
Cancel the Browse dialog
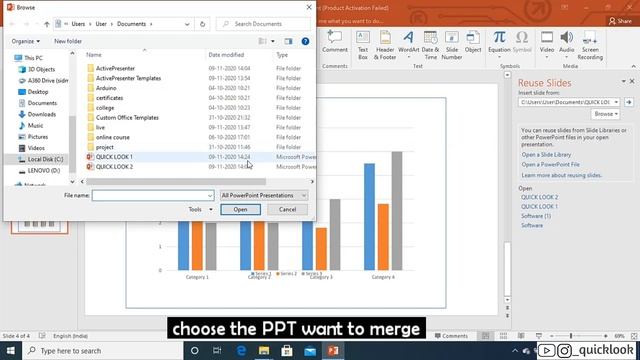pyautogui.click(x=287, y=209)
